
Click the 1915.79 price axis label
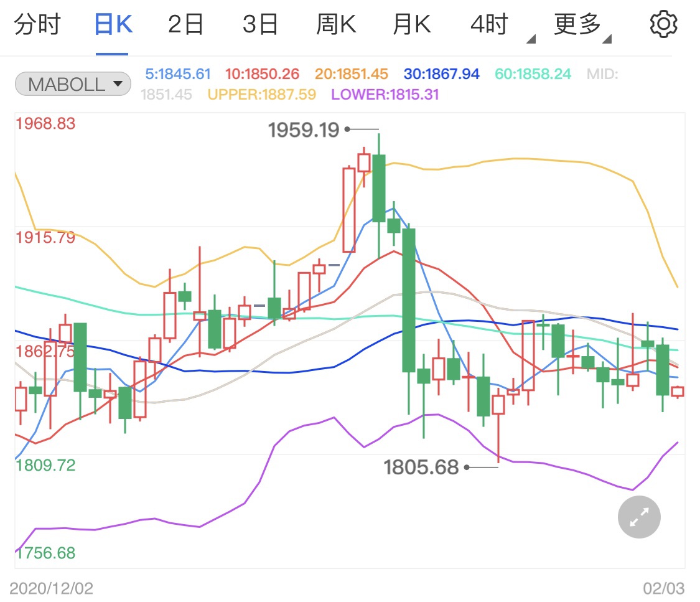coord(45,237)
